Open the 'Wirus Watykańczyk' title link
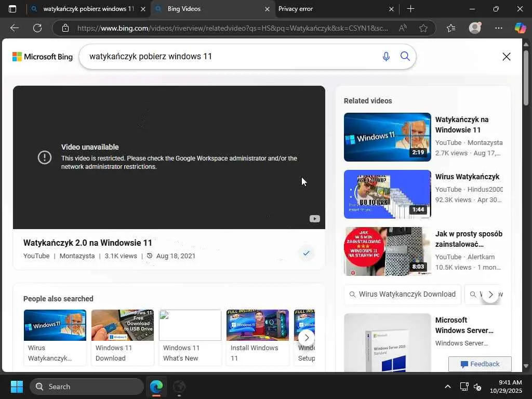This screenshot has height=399, width=532. tap(467, 177)
